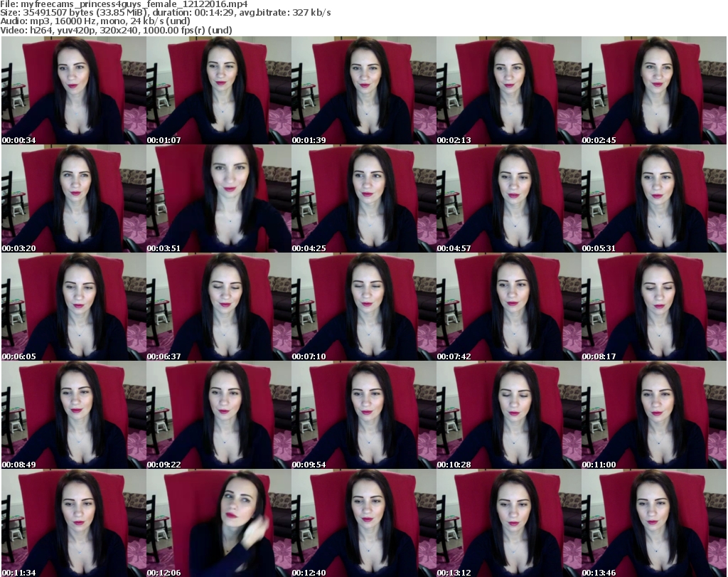Click the Video h264 info line
This screenshot has height=577, width=728.
(116, 30)
